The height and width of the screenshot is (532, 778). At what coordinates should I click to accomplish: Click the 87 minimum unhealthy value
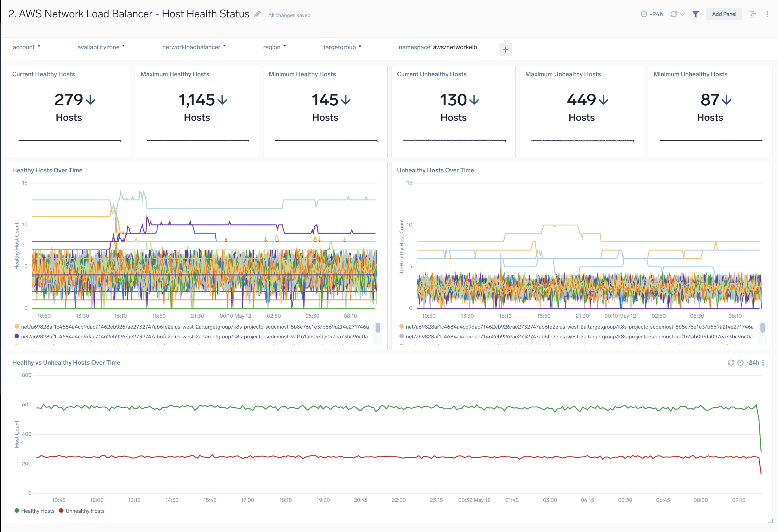[x=710, y=100]
